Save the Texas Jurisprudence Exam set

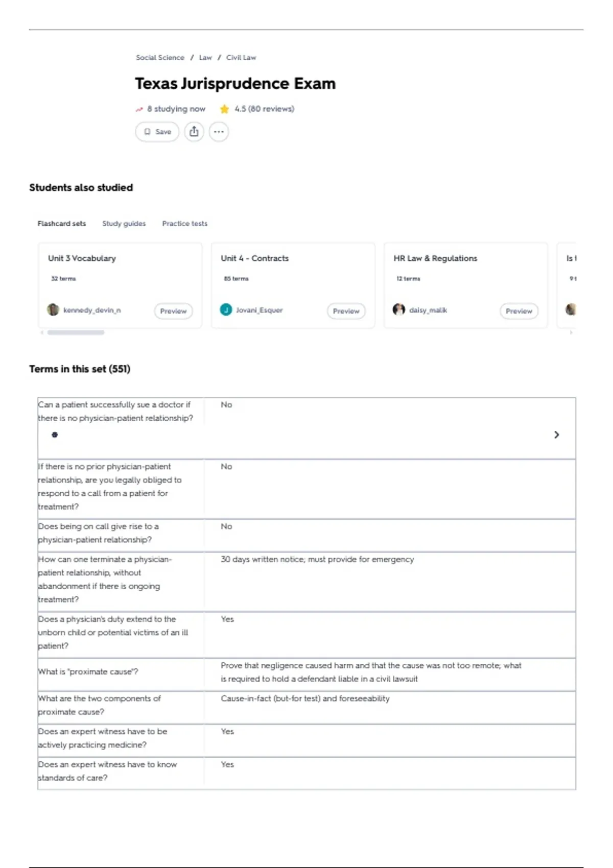(x=157, y=132)
